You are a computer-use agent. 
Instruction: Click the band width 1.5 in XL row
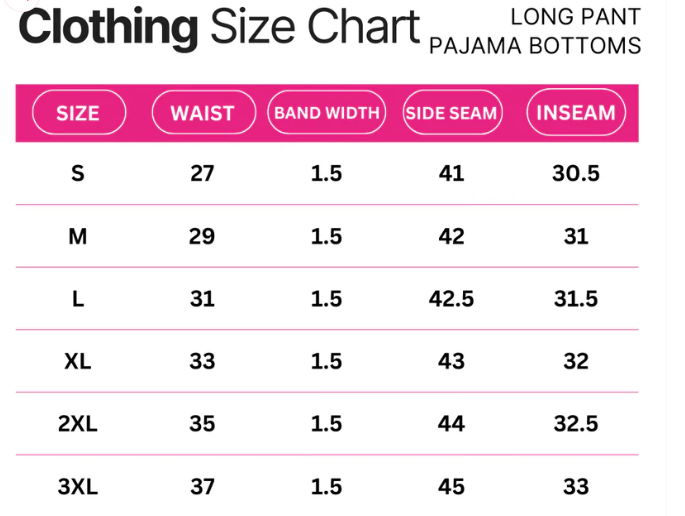tap(326, 361)
